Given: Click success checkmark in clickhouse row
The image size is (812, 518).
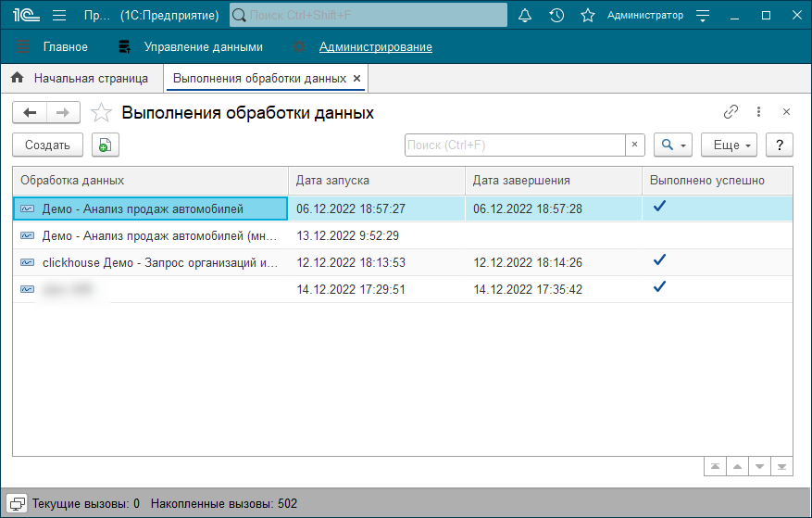Looking at the screenshot, I should (x=659, y=259).
